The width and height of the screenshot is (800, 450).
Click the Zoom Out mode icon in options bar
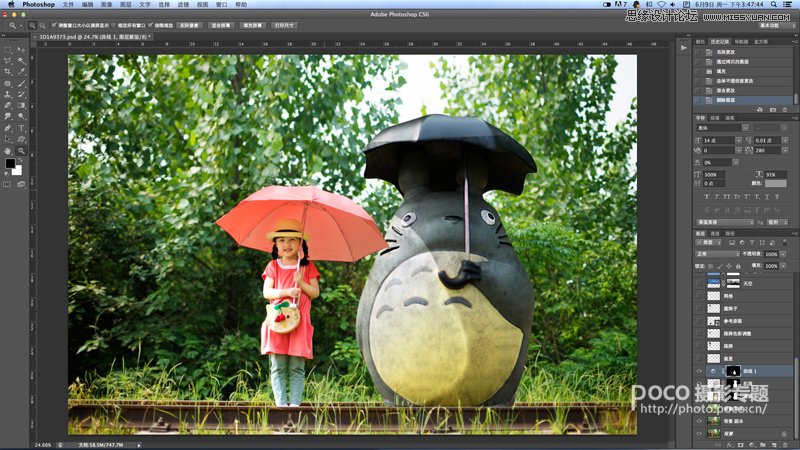tap(42, 25)
